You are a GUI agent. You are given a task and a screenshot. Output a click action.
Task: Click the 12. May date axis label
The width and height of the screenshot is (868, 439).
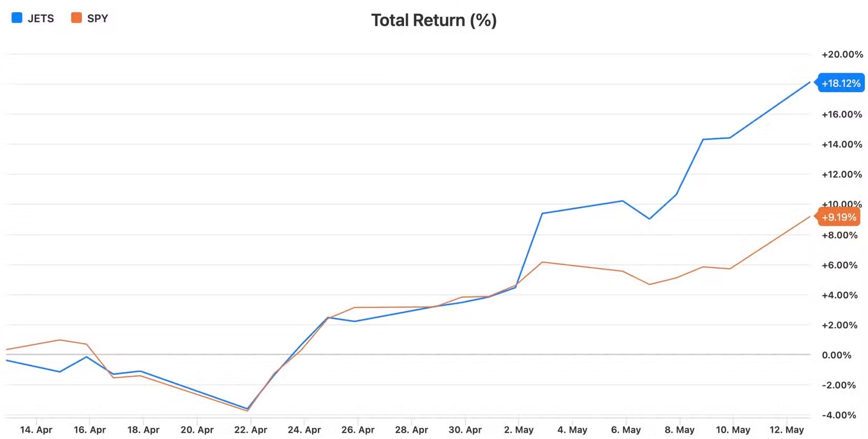point(786,430)
